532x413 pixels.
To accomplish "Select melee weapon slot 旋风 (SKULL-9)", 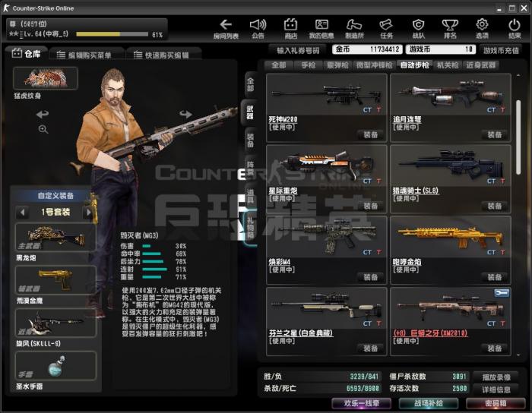I will click(55, 323).
